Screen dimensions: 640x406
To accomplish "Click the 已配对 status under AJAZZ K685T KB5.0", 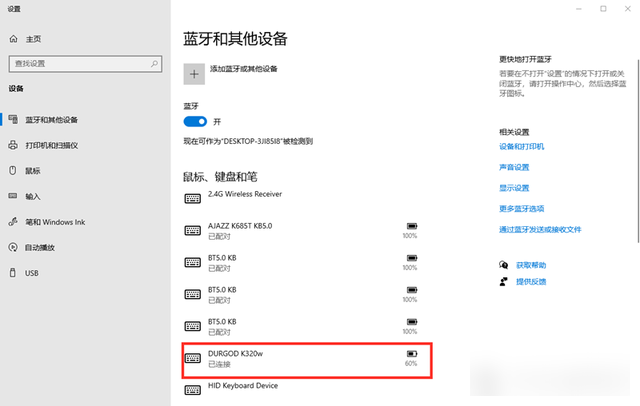I will pyautogui.click(x=219, y=237).
